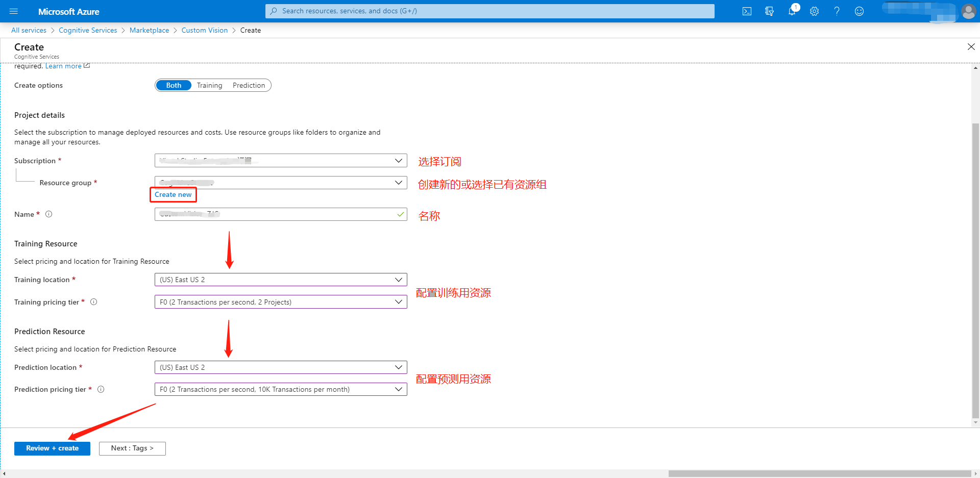Show notifications via the bell icon
Image resolution: width=980 pixels, height=478 pixels.
(792, 11)
